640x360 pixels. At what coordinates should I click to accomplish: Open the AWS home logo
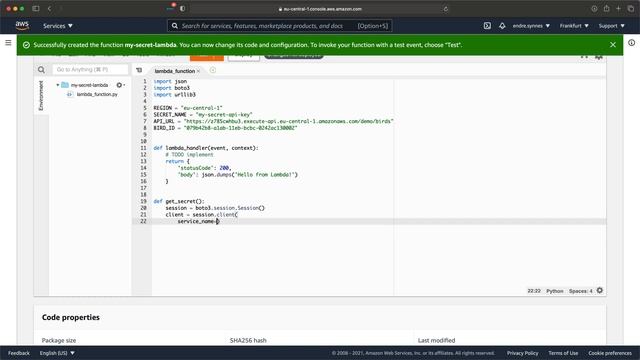(22, 25)
